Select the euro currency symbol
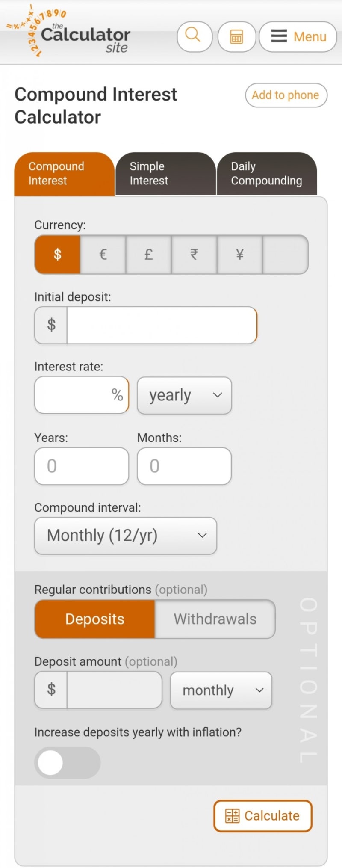The width and height of the screenshot is (342, 868). (103, 255)
